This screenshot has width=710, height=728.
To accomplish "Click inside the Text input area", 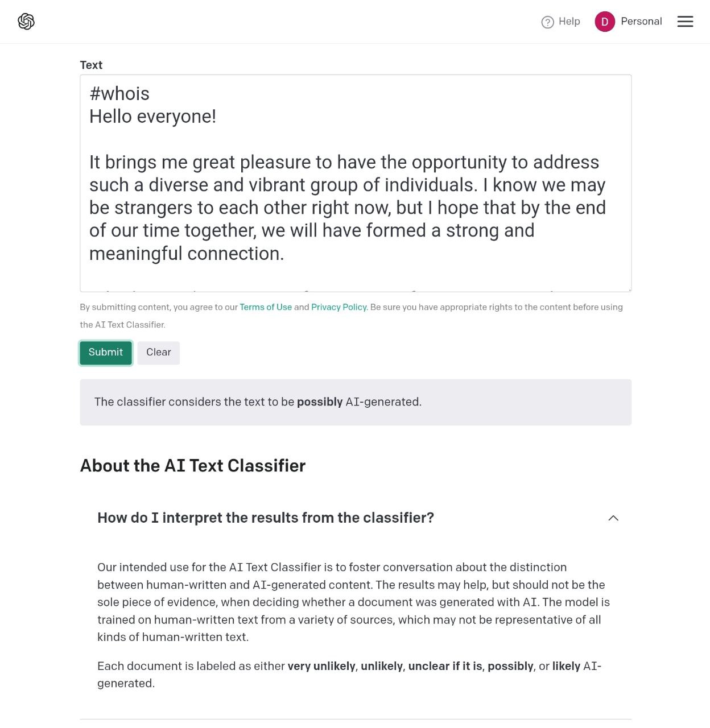I will (356, 183).
